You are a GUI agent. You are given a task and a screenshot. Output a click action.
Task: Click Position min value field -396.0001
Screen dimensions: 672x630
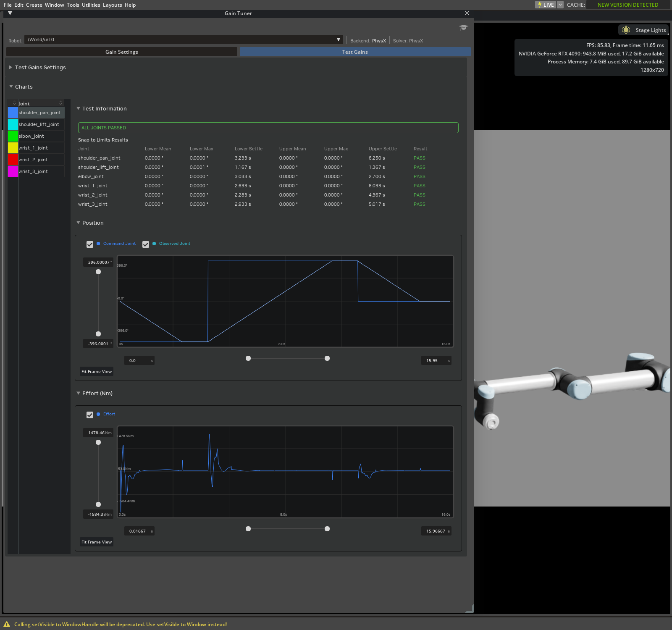pyautogui.click(x=98, y=344)
